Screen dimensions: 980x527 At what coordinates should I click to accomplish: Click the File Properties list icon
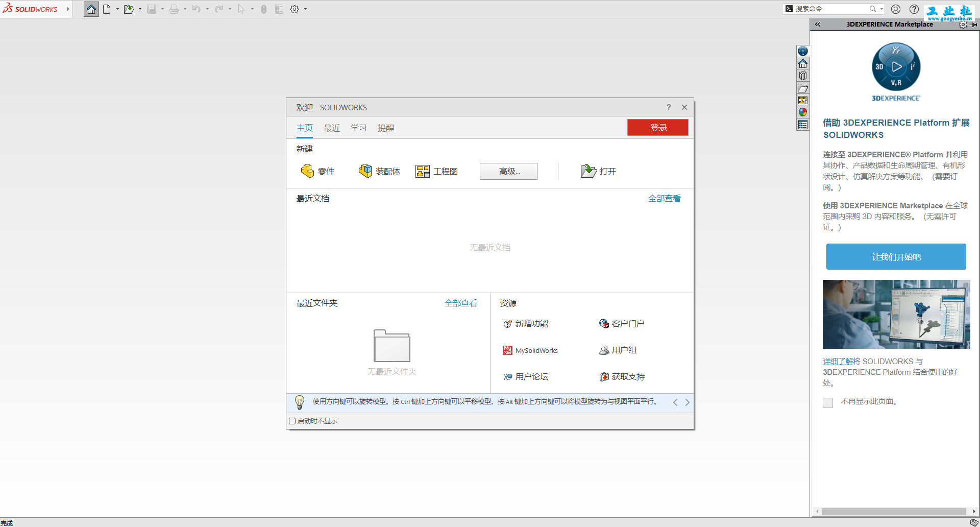(279, 9)
